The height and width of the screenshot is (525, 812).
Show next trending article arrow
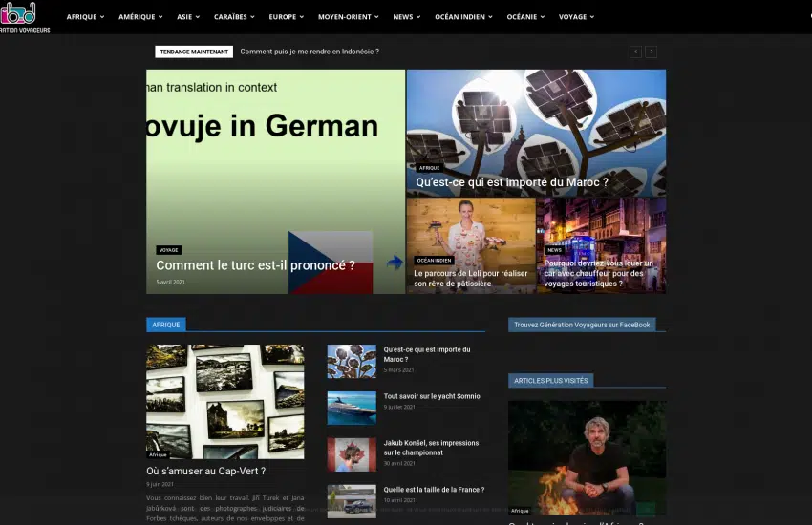[651, 52]
